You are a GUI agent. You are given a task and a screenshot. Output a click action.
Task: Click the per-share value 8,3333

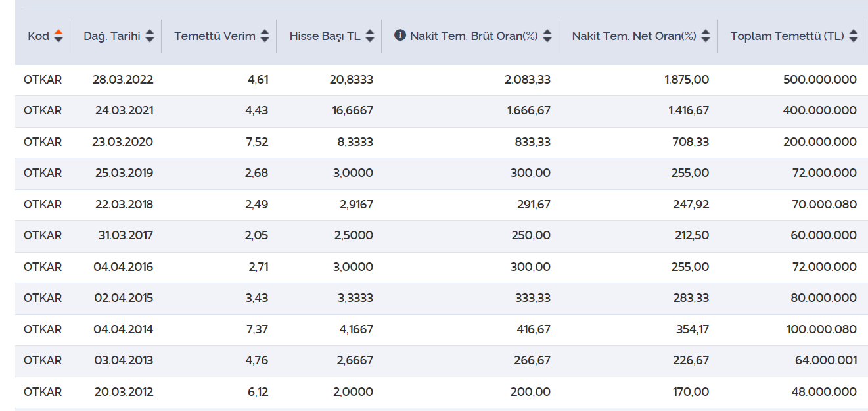click(355, 142)
